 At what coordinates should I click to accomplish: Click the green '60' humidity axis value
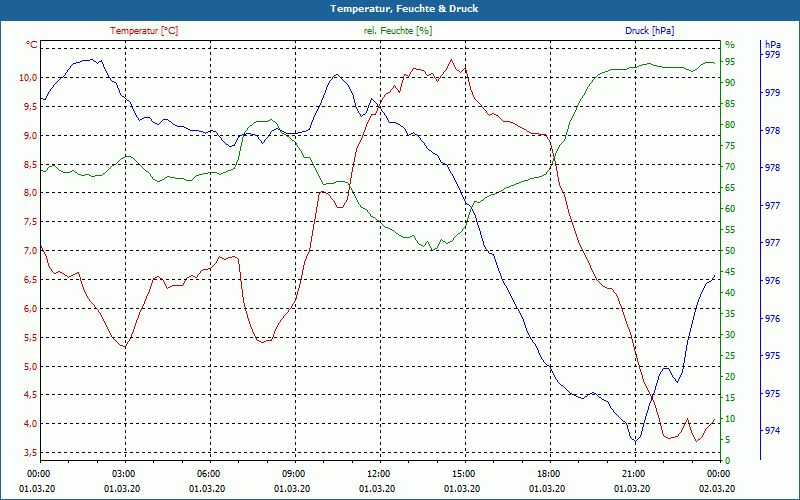coord(730,209)
